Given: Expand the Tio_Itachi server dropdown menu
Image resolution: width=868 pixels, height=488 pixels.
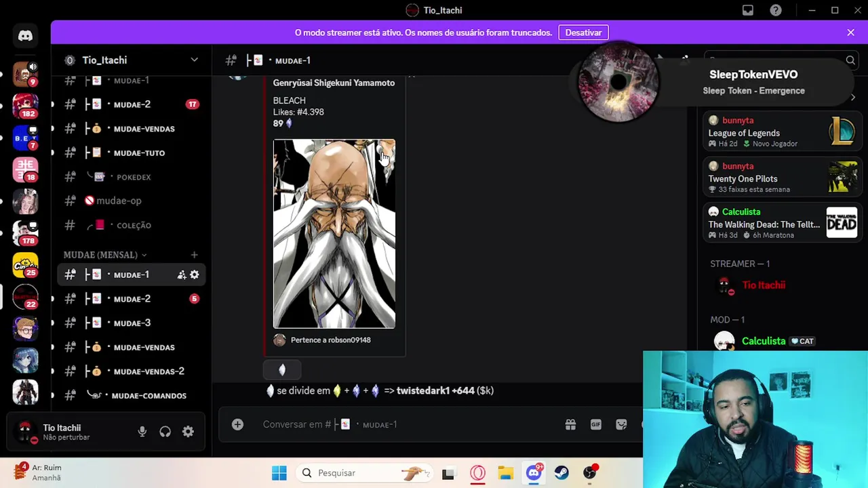Looking at the screenshot, I should (194, 60).
